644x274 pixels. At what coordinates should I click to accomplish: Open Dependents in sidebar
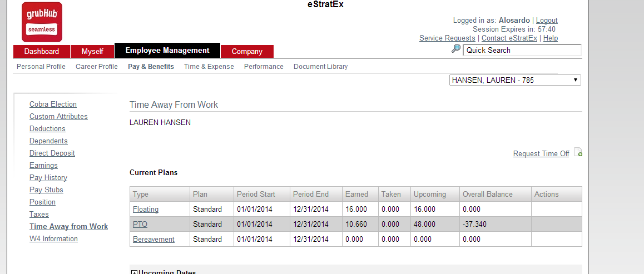[48, 141]
